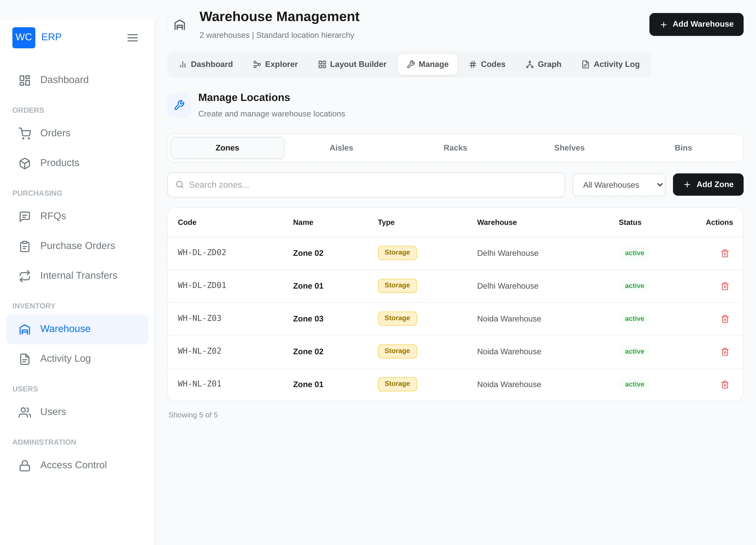Click Zone 03 name cell
This screenshot has width=756, height=545.
(308, 319)
